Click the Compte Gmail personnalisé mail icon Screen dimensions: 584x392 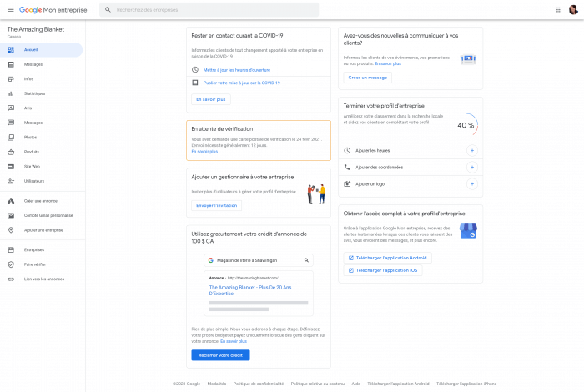click(11, 215)
